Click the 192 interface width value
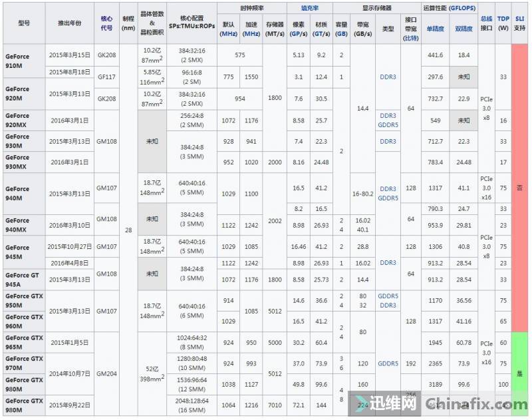Viewport: 532px width, 420px height. (410, 363)
